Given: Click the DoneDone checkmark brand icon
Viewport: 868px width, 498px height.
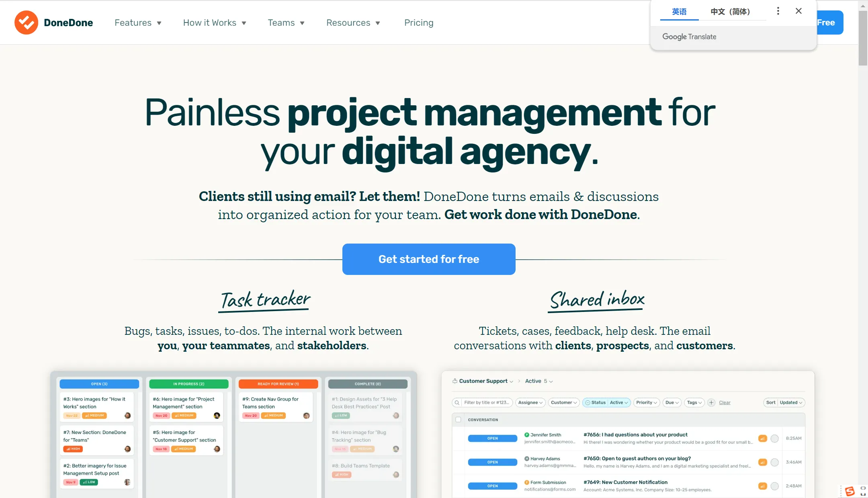Looking at the screenshot, I should click(x=26, y=22).
